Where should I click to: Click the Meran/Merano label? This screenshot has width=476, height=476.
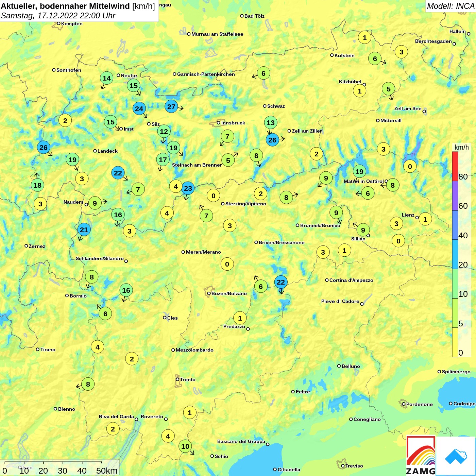coord(203,252)
